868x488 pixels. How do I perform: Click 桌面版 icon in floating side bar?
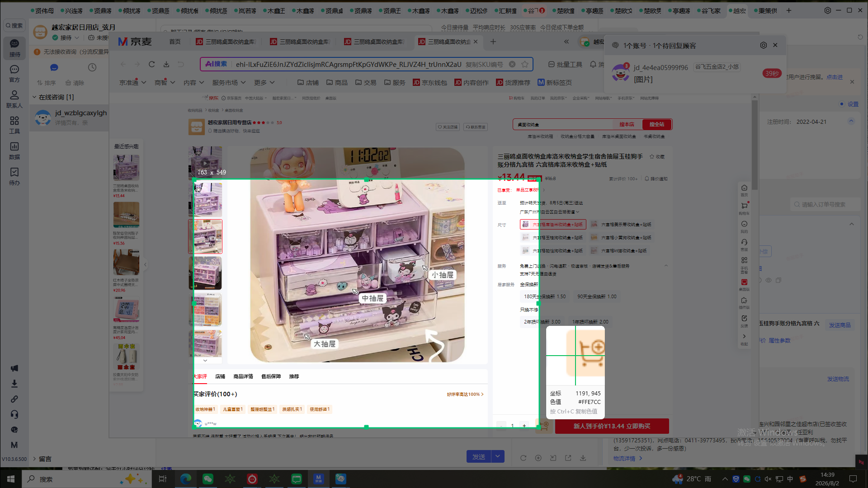point(744,285)
